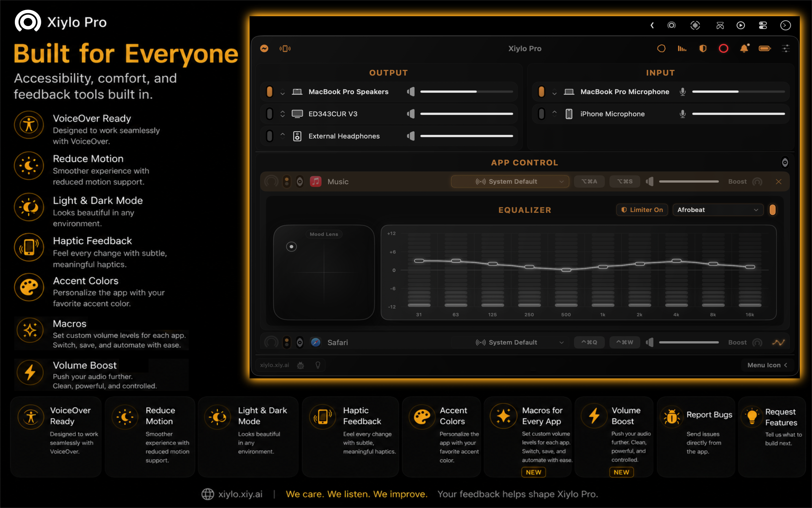Toggle the Safari row boost knob

click(757, 342)
